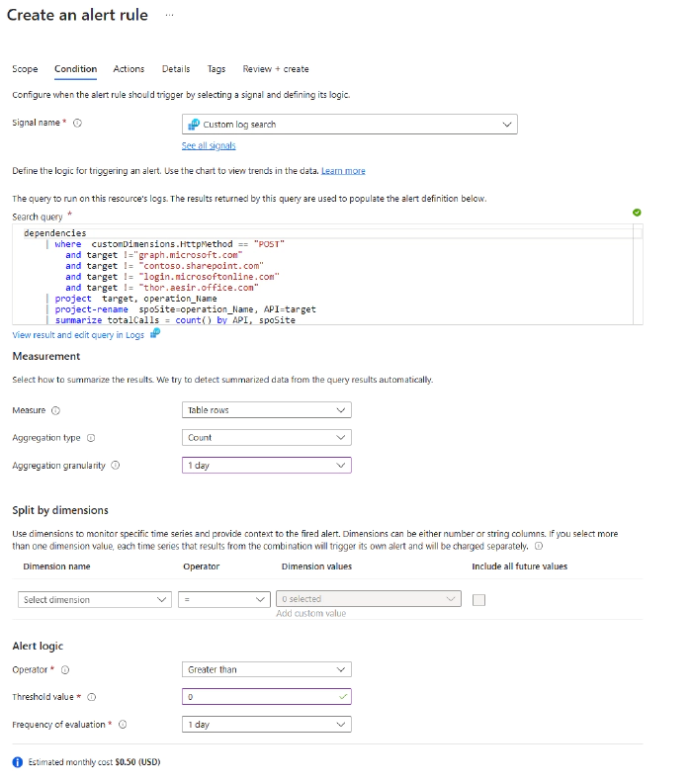The height and width of the screenshot is (784, 692).
Task: Click the Learn more link
Action: 343,171
